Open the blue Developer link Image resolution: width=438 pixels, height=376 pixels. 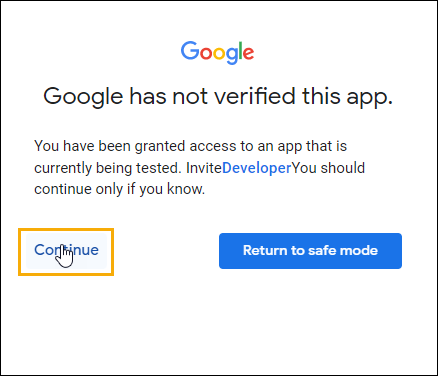pyautogui.click(x=257, y=168)
